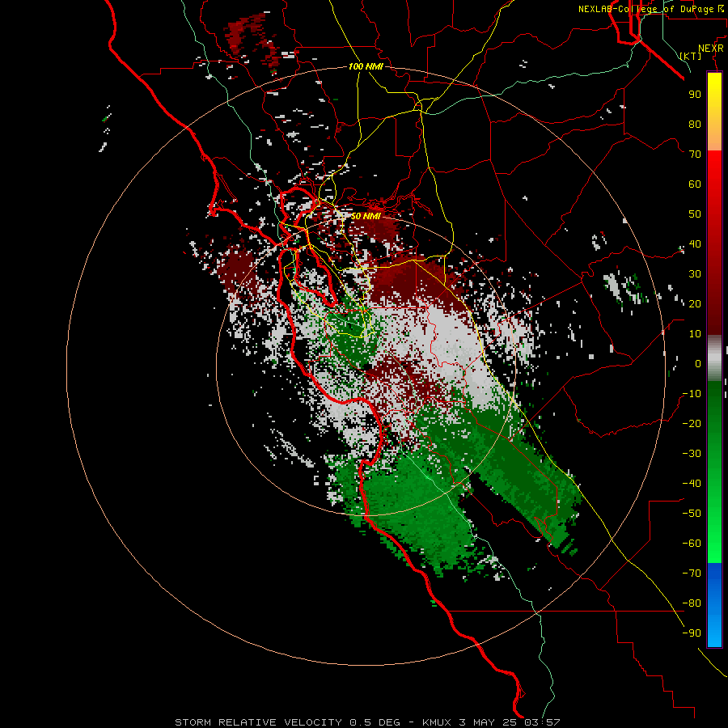Click the "KMUX" radar site identifier

pyautogui.click(x=437, y=722)
